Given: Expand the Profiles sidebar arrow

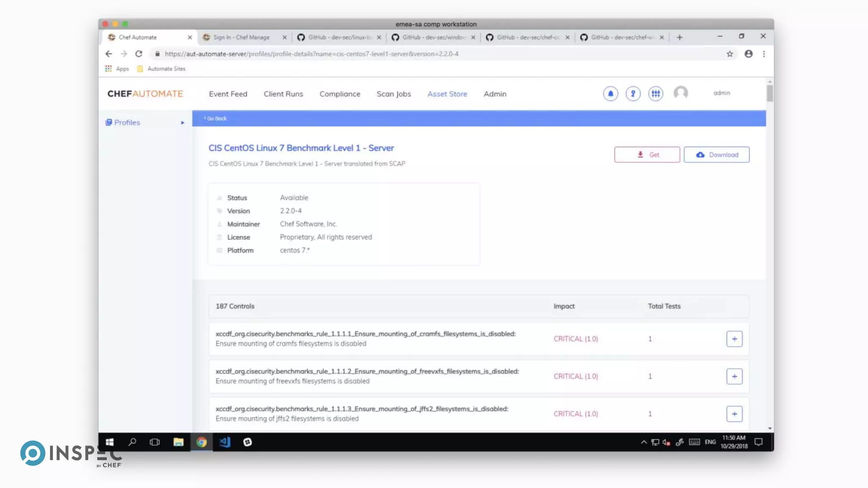Looking at the screenshot, I should coord(183,123).
